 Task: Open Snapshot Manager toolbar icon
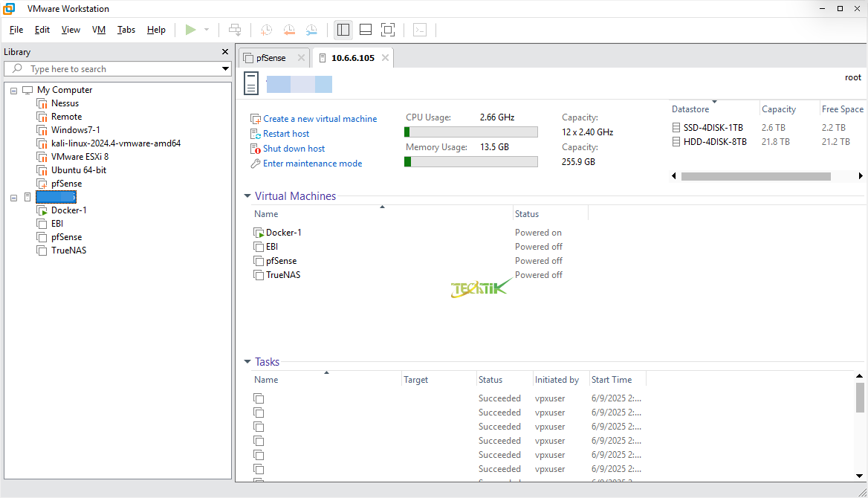click(311, 30)
